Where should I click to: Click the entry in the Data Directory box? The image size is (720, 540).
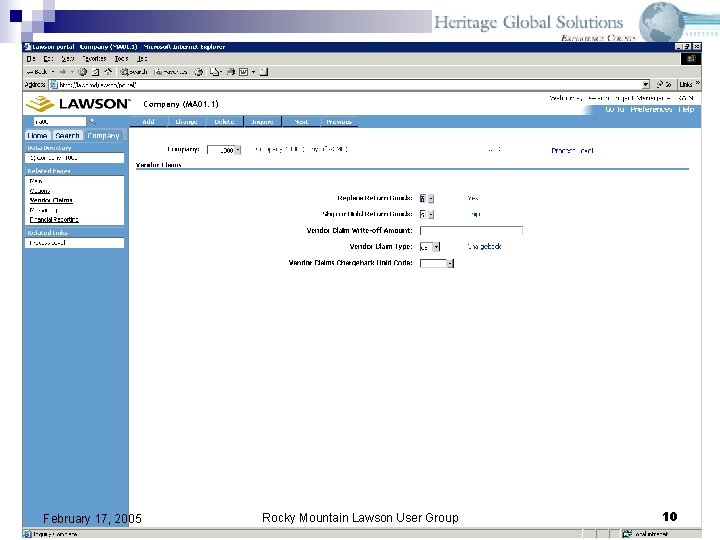[53, 158]
